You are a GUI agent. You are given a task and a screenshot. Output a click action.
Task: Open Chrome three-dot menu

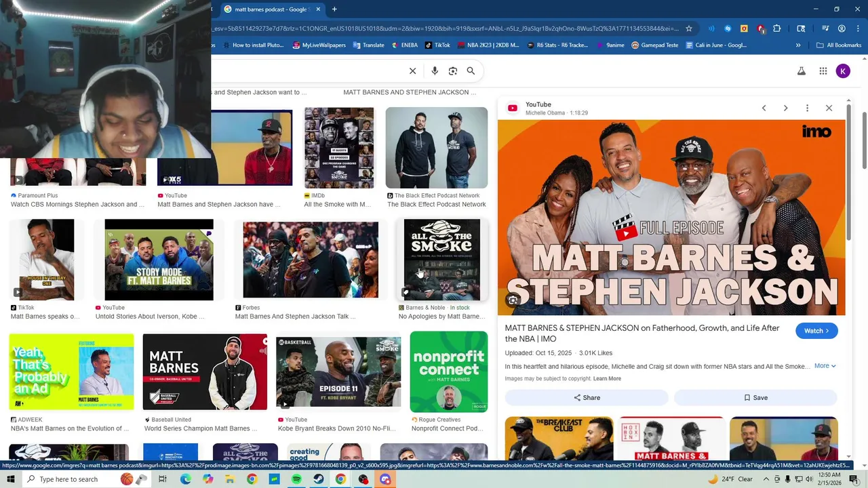[857, 28]
